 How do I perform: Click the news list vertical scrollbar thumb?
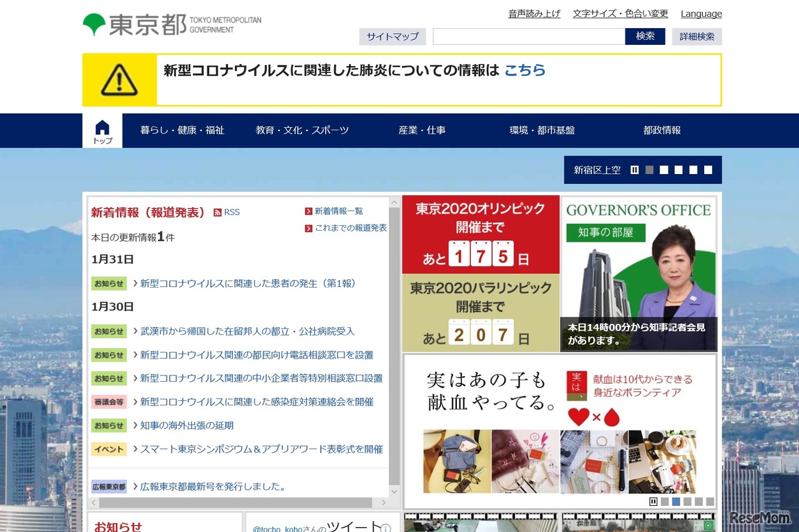click(x=394, y=346)
